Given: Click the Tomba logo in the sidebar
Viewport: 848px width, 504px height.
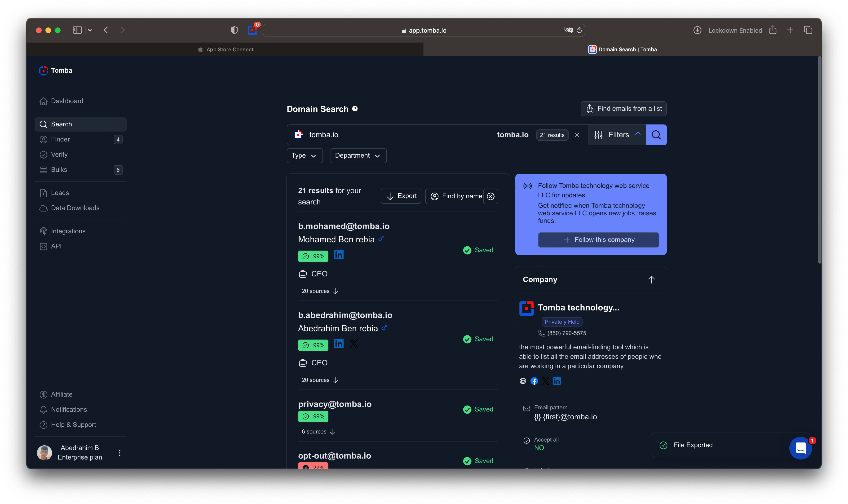Looking at the screenshot, I should [55, 70].
